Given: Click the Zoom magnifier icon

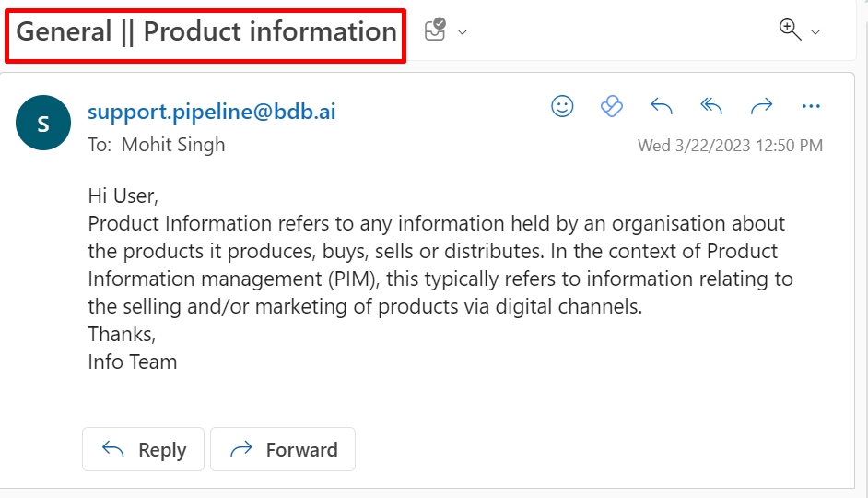Looking at the screenshot, I should click(790, 30).
